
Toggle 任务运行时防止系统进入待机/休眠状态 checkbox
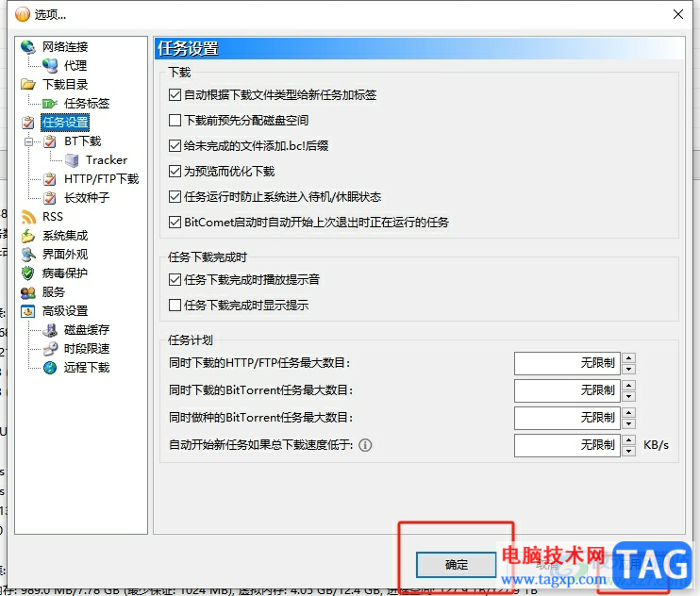(x=175, y=197)
